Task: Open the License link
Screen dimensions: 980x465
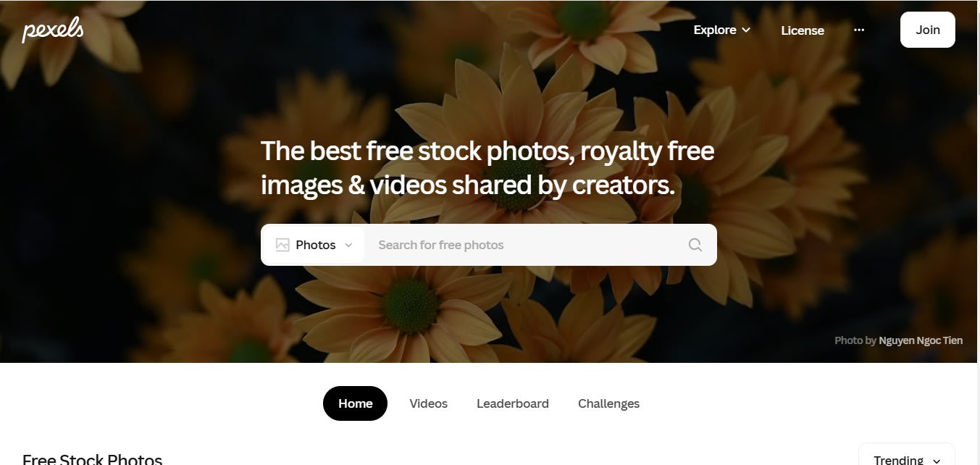Action: [x=803, y=30]
